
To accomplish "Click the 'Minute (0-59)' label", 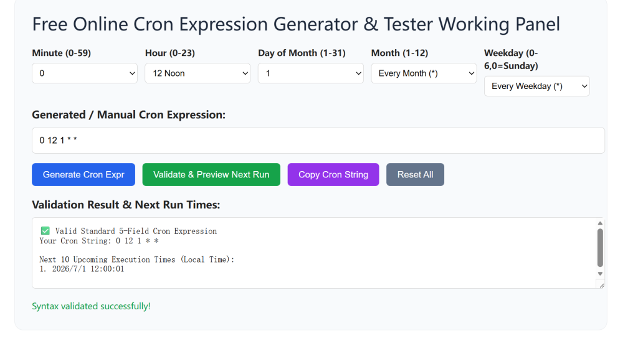I will pos(62,54).
